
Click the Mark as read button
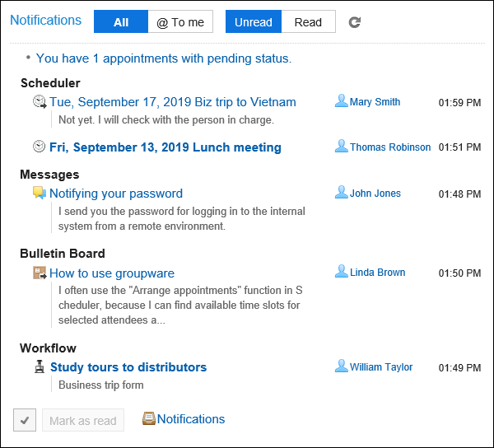pos(83,420)
